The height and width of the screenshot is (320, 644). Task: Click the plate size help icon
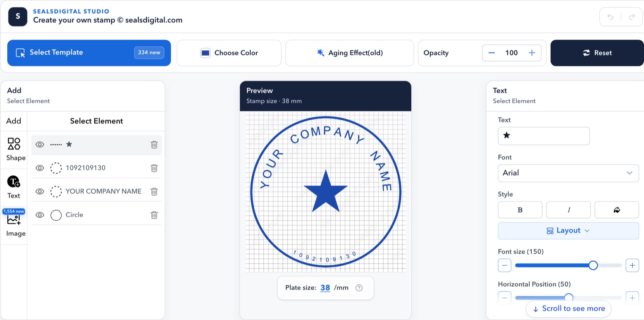359,288
